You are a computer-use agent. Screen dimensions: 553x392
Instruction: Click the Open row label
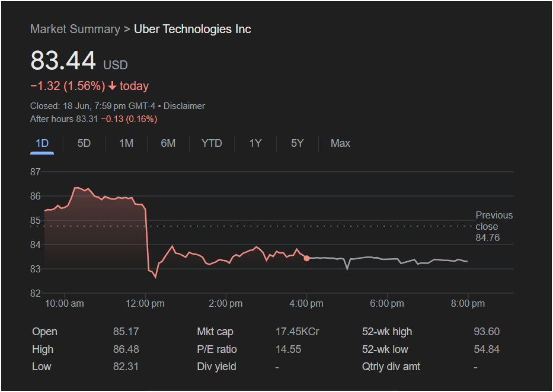pos(45,332)
